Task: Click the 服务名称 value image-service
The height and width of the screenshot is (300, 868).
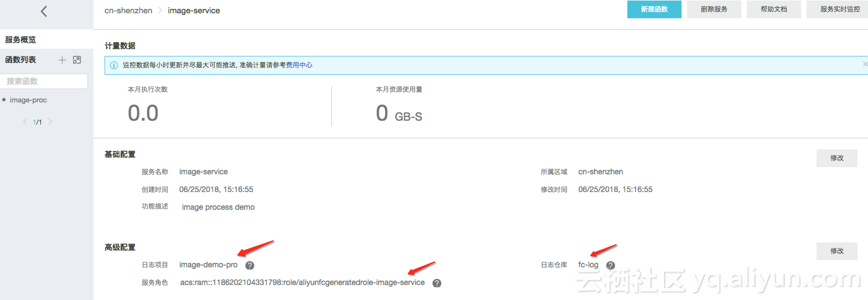Action: click(204, 172)
